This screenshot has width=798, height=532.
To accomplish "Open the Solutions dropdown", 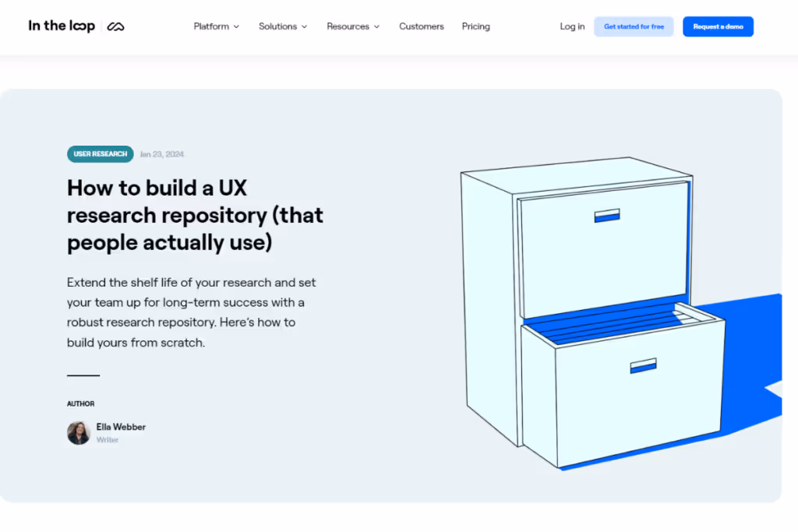I will tap(282, 26).
